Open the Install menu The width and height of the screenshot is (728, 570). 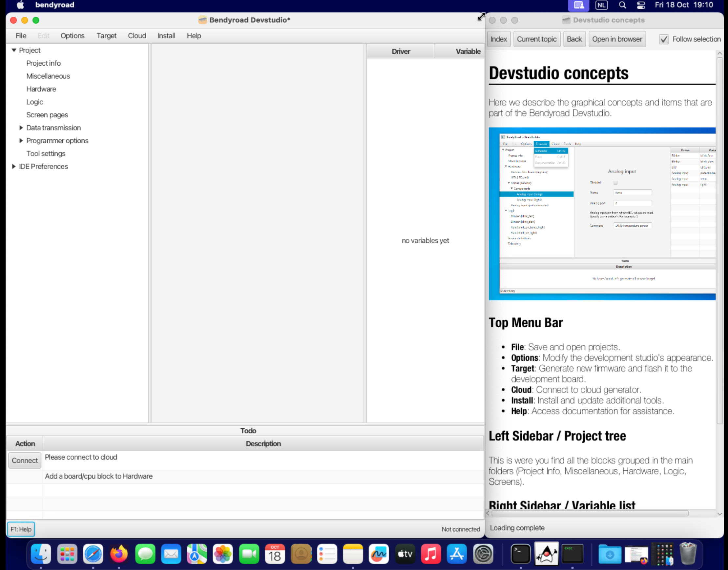click(166, 36)
